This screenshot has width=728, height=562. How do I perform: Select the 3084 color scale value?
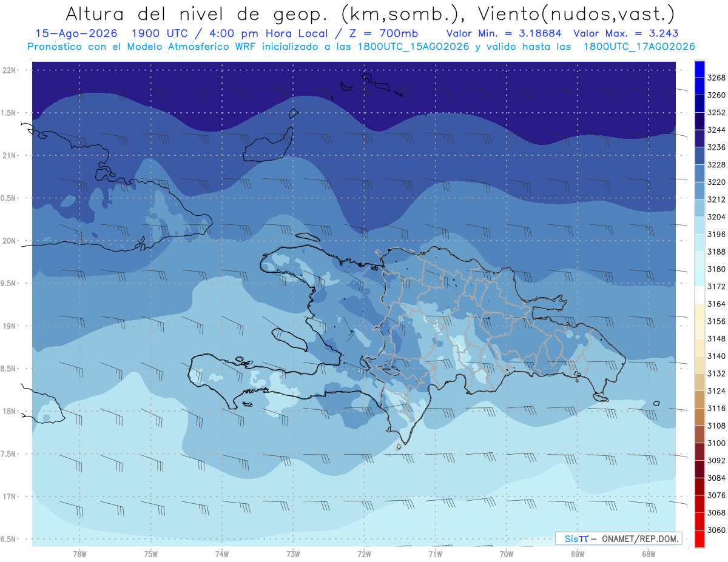pos(716,478)
